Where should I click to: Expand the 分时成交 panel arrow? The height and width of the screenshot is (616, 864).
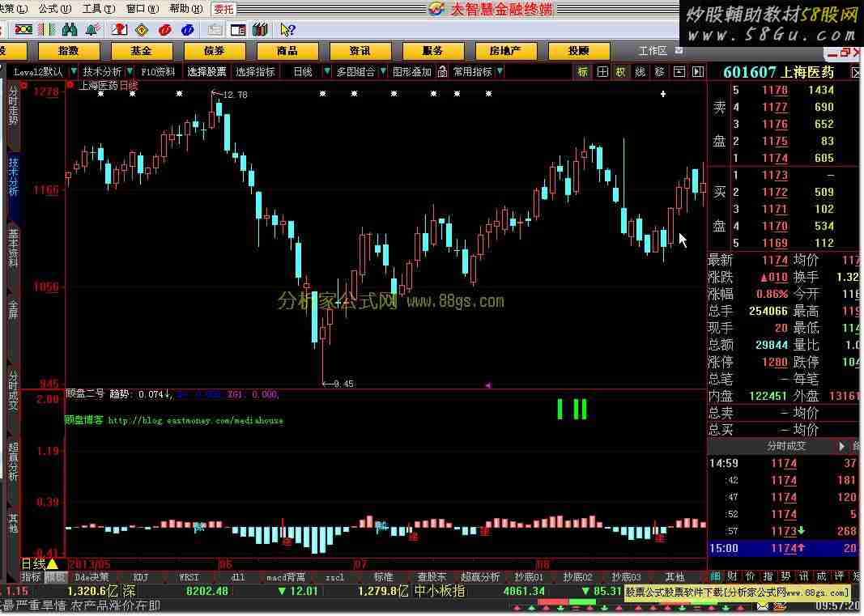841,446
